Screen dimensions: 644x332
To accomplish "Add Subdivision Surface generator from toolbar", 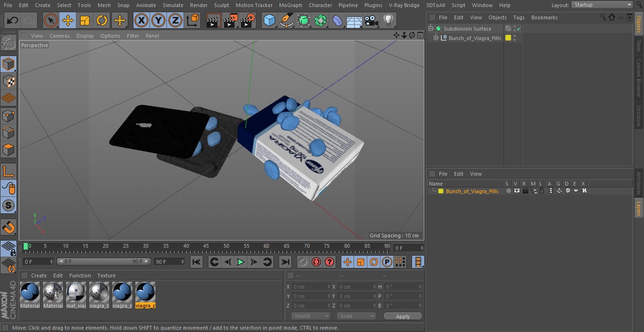I will point(304,20).
